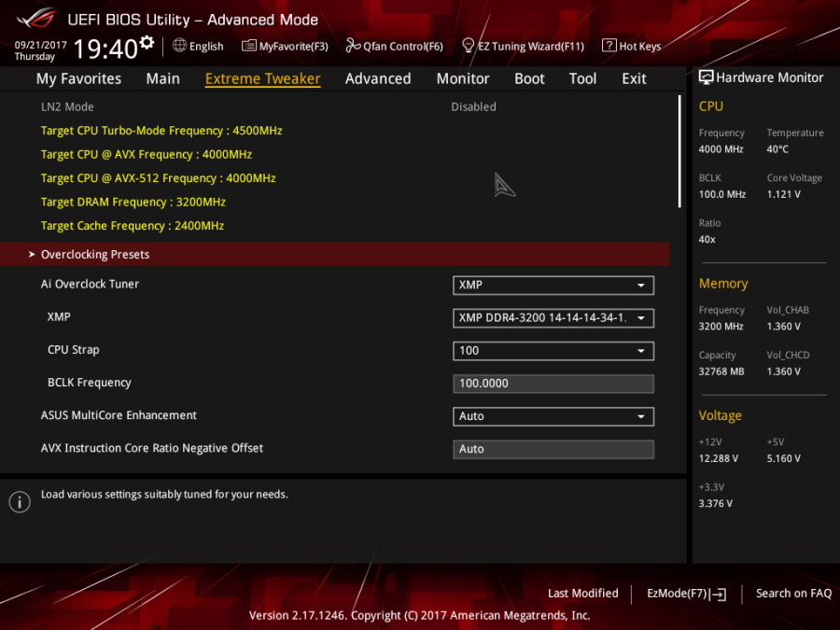Click the EzMode exit arrow icon

pyautogui.click(x=719, y=595)
